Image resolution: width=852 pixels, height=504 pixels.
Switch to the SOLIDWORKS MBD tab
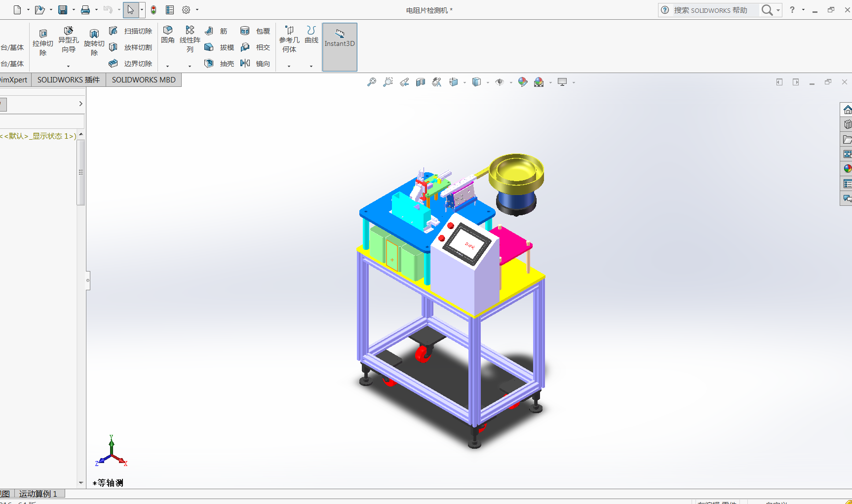[x=144, y=79]
